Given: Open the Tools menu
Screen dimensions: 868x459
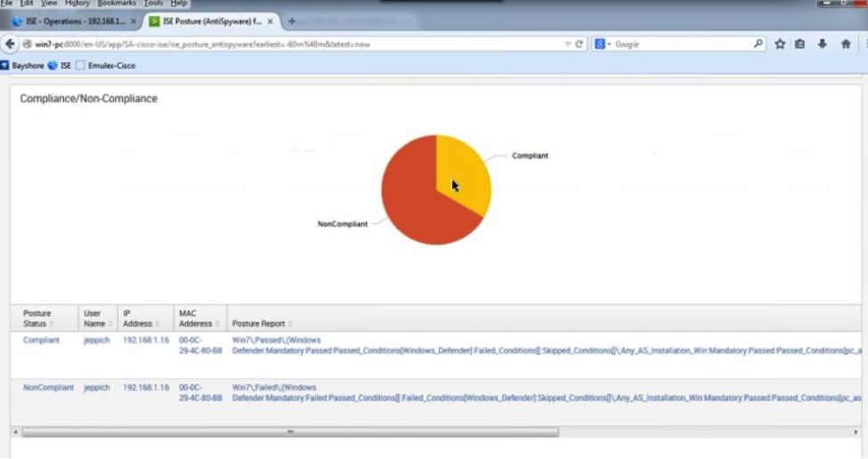Looking at the screenshot, I should coord(153,4).
